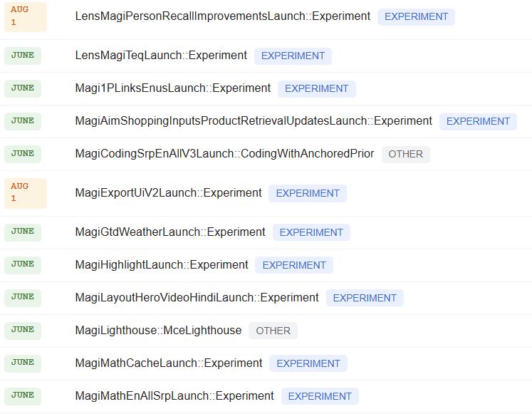Click the OTHER tag next to MagiLighthouse::MceLighthouse
532x414 pixels.
tap(273, 331)
